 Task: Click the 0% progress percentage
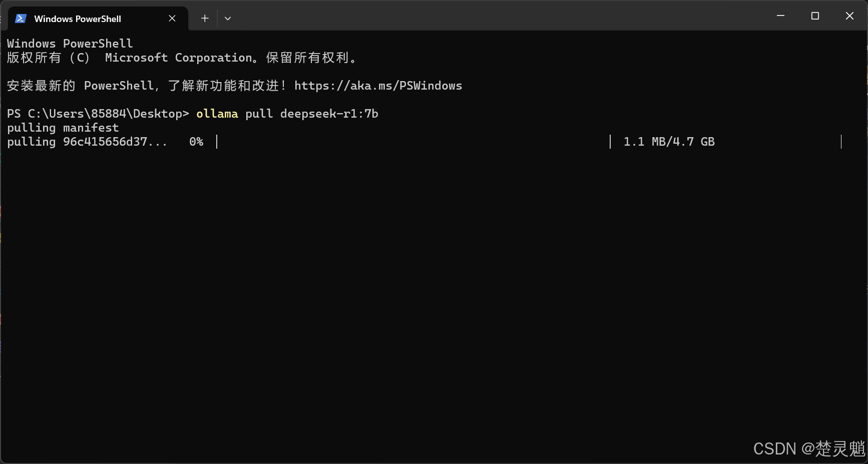196,142
